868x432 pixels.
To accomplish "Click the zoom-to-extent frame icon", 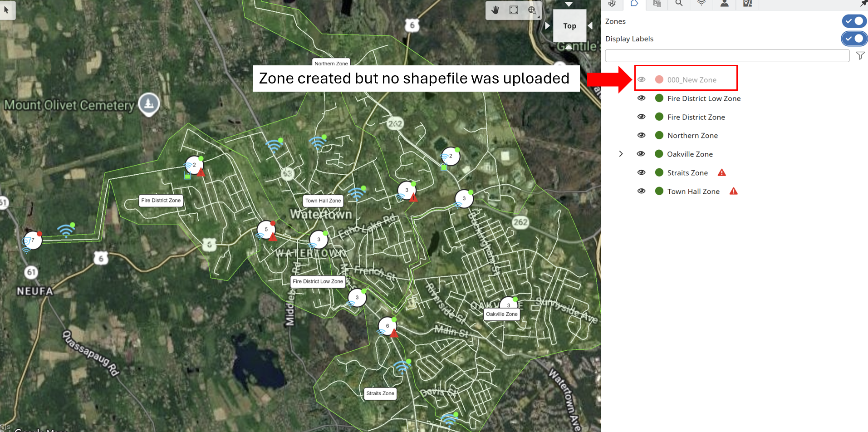I will [514, 10].
